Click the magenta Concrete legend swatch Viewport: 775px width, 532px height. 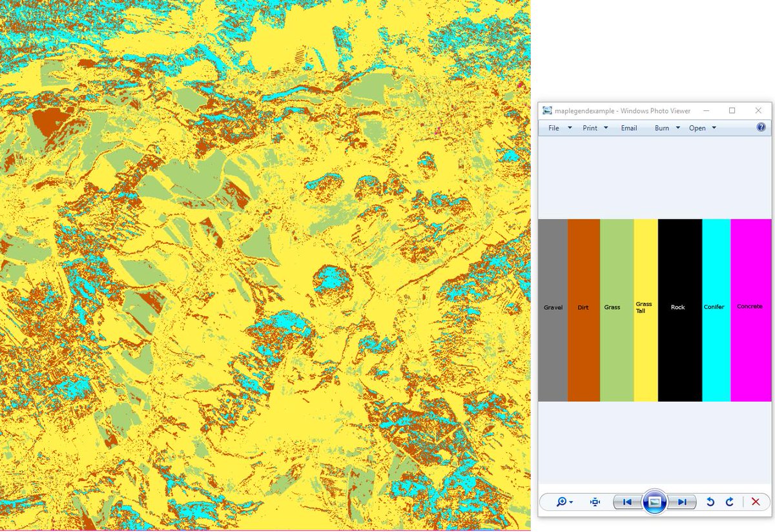751,310
